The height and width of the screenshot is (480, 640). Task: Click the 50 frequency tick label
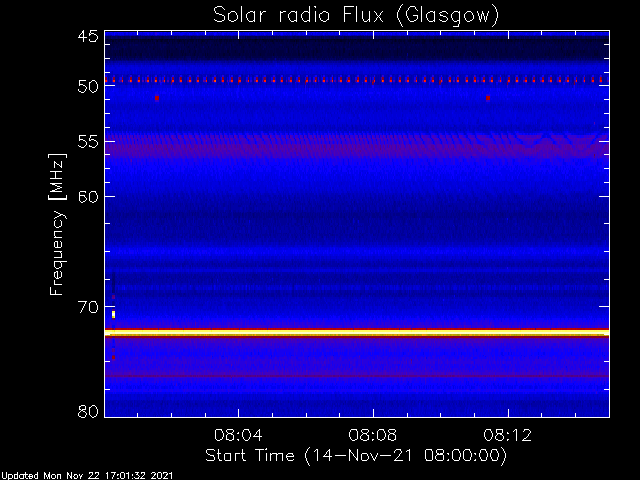tap(88, 87)
